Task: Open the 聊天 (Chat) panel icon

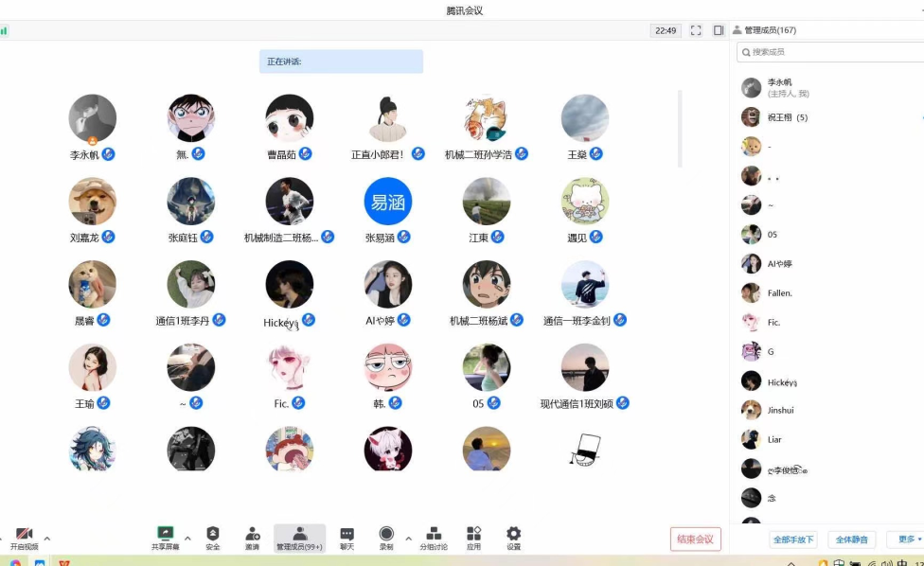Action: pyautogui.click(x=346, y=537)
